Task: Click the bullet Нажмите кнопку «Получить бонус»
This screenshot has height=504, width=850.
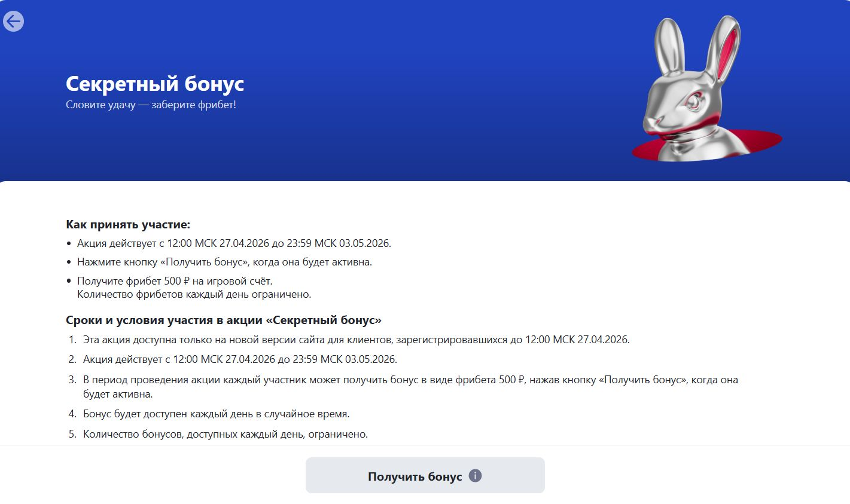Action: coord(224,262)
